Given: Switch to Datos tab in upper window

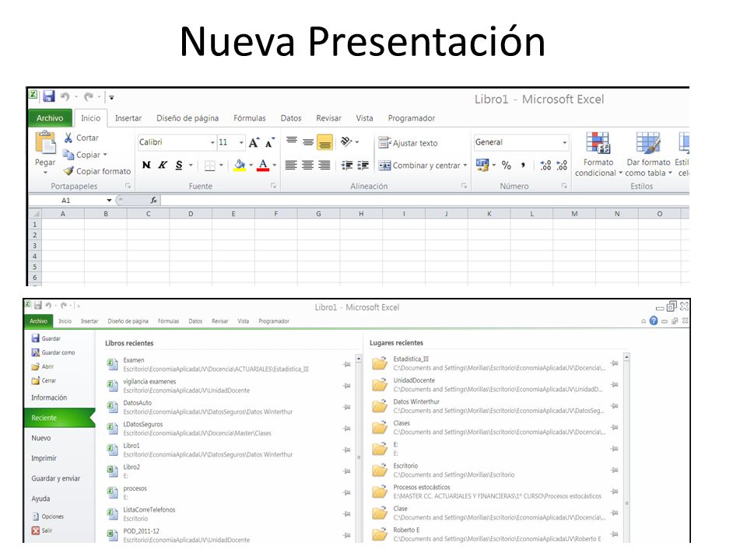Looking at the screenshot, I should 290,118.
